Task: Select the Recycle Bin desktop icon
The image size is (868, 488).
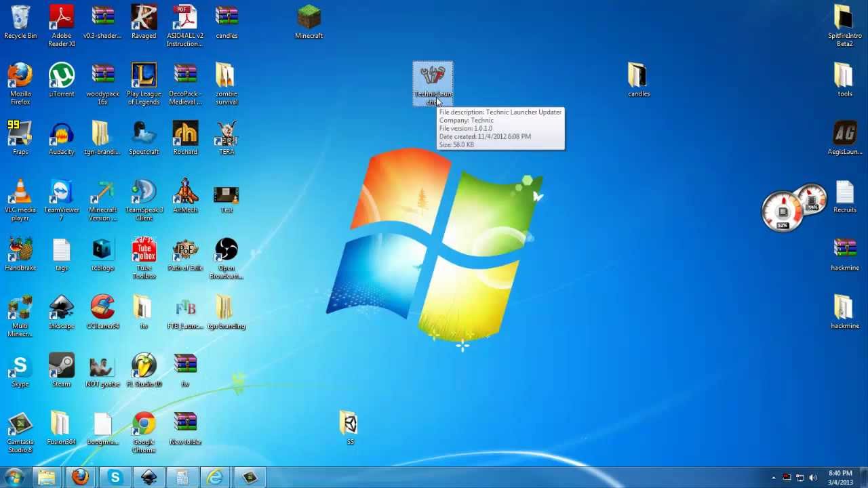Action: 20,22
